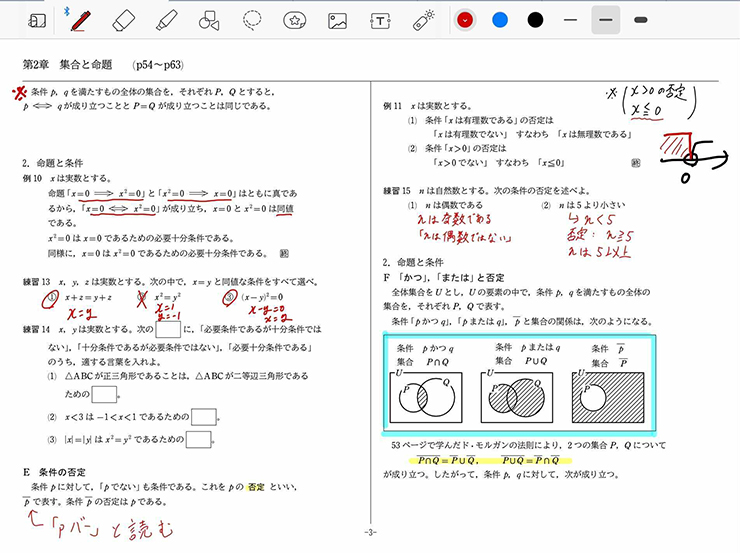Click the 例 10 example label

[x=32, y=178]
